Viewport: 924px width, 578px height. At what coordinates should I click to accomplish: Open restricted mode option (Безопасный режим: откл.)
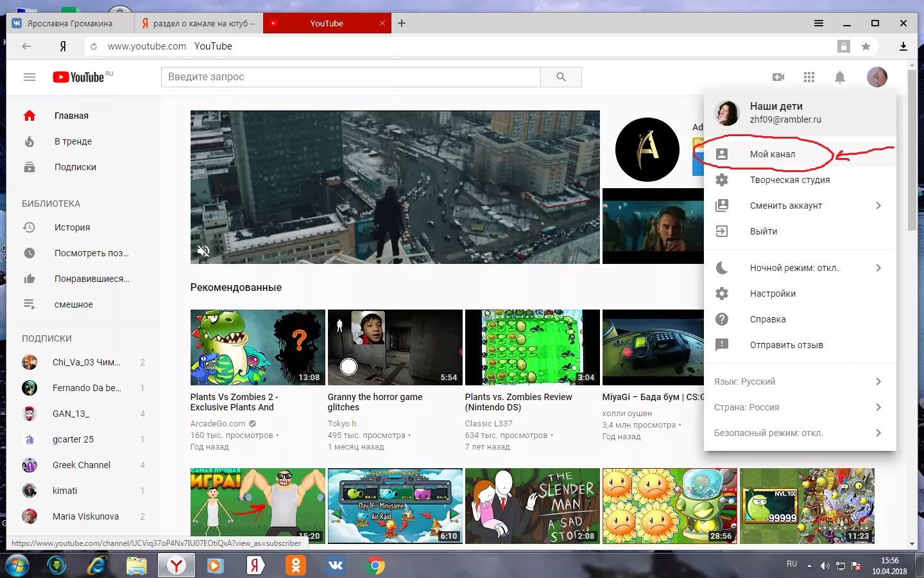[x=800, y=433]
